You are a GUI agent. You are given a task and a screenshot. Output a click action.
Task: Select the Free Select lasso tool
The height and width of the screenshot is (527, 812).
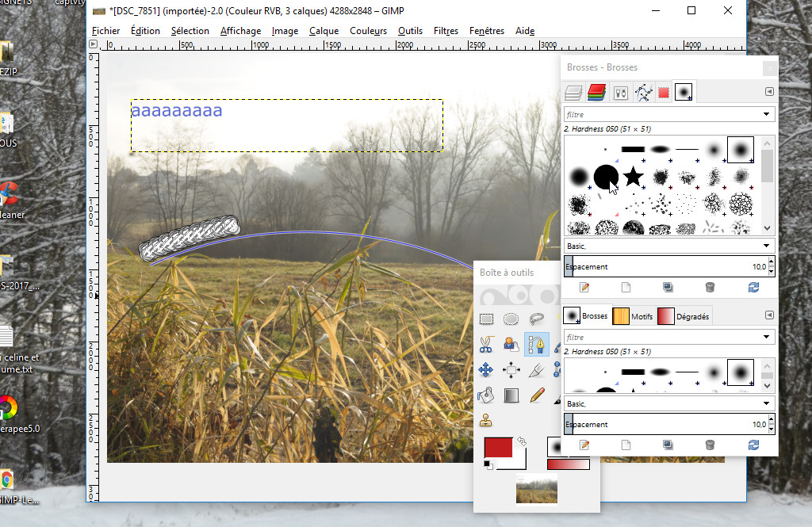tap(537, 319)
